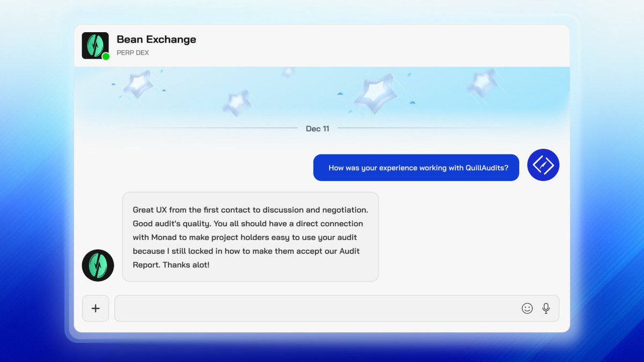Click the Bean Exchange avatar in the header
This screenshot has width=644, height=362.
click(x=96, y=46)
